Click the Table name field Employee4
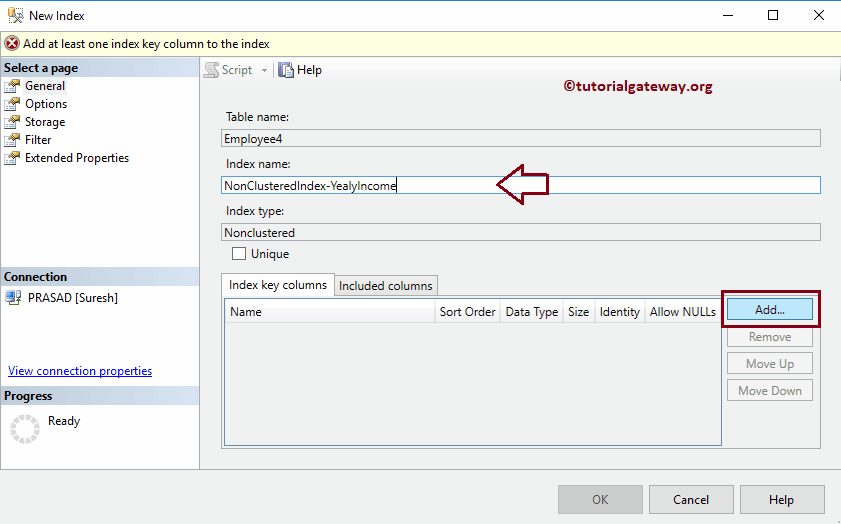Image resolution: width=841 pixels, height=524 pixels. click(521, 138)
